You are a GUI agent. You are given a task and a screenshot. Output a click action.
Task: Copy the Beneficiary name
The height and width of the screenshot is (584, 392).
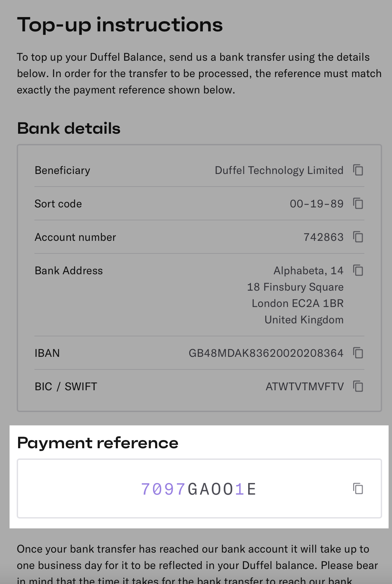tap(358, 170)
